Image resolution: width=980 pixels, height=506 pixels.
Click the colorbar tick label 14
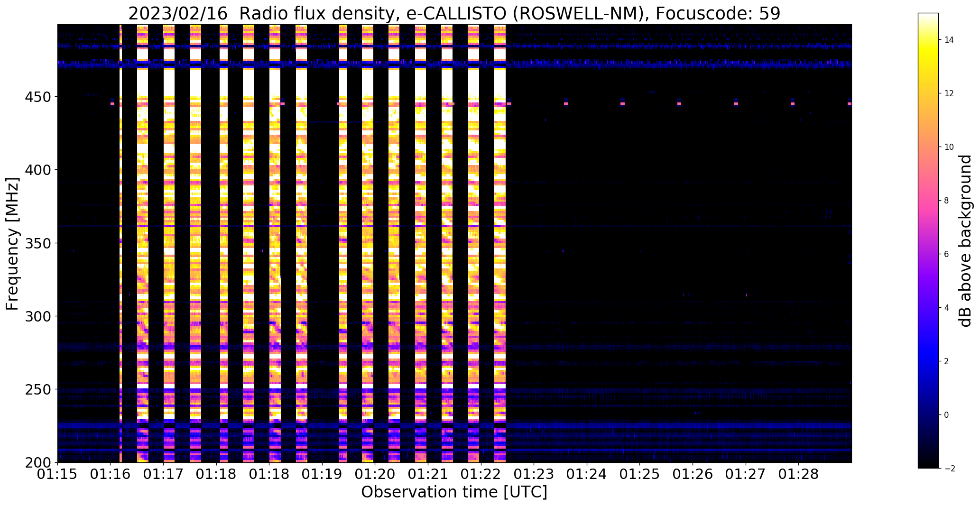click(x=949, y=40)
